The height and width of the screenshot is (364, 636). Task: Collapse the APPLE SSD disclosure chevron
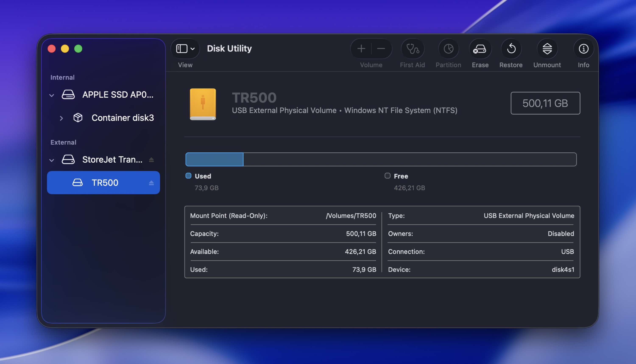(52, 95)
